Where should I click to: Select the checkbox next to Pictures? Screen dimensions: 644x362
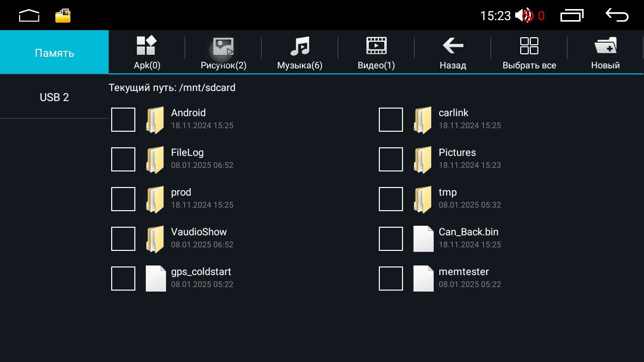[391, 159]
